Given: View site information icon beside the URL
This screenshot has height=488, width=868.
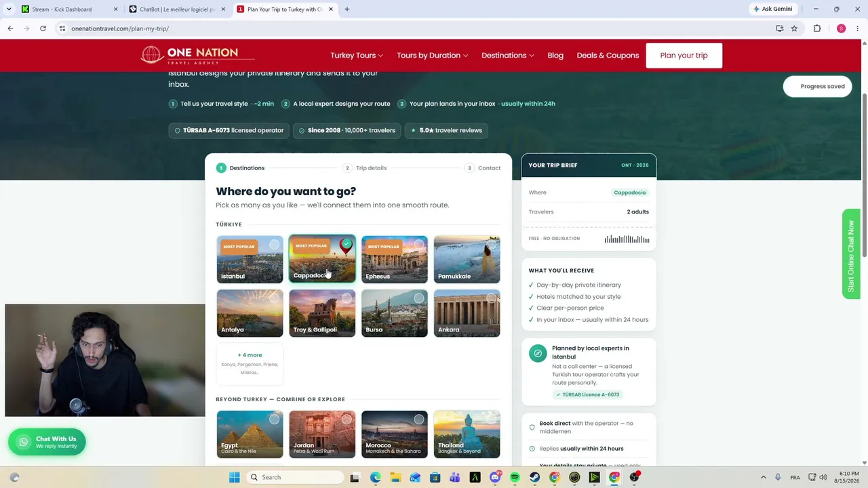Looking at the screenshot, I should point(62,28).
